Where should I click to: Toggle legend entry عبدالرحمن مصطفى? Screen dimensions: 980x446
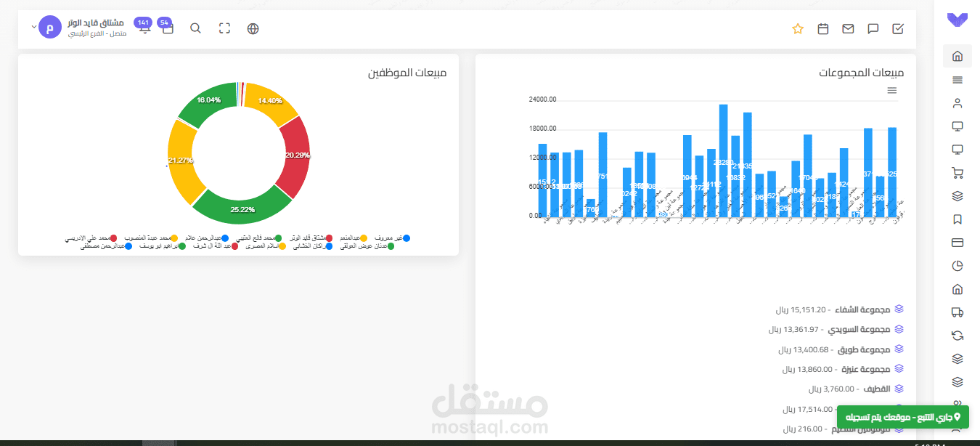point(107,247)
